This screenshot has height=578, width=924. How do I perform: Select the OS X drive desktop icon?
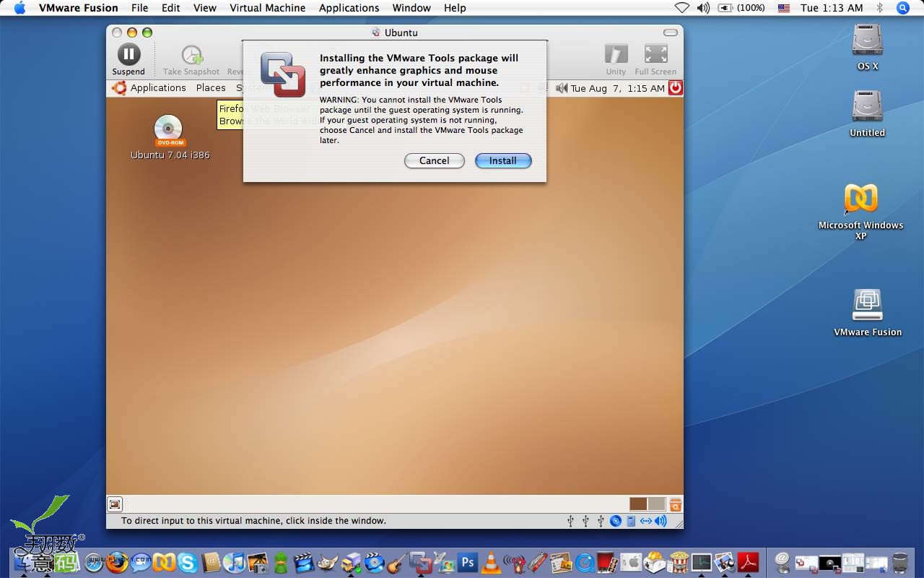(x=868, y=47)
